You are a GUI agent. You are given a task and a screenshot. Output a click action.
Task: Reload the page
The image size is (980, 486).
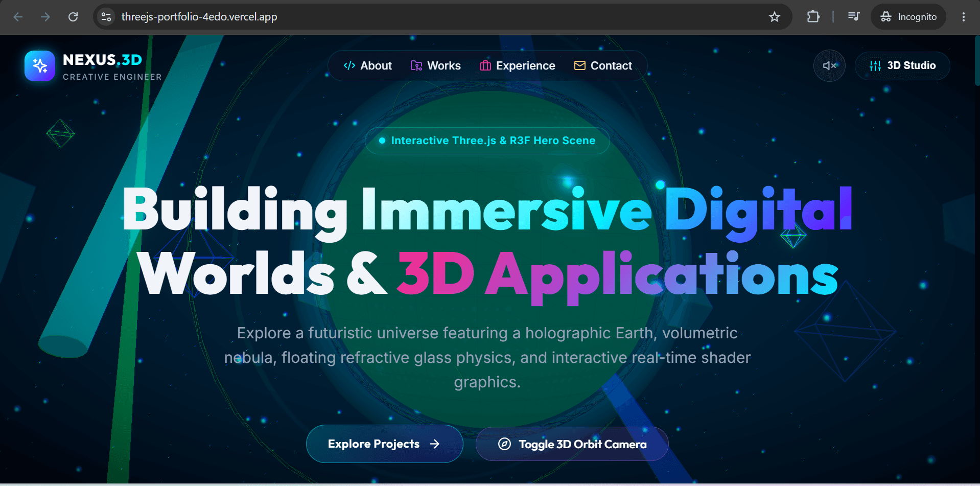click(73, 17)
